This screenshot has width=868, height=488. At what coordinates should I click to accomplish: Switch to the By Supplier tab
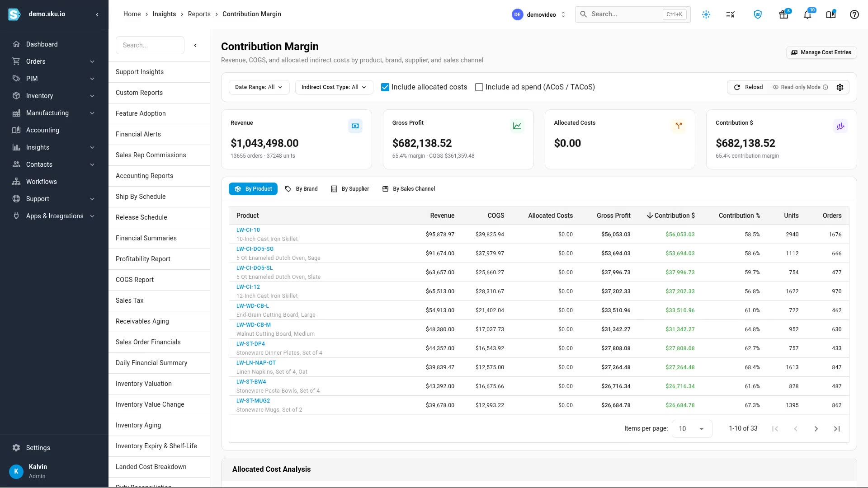(350, 189)
